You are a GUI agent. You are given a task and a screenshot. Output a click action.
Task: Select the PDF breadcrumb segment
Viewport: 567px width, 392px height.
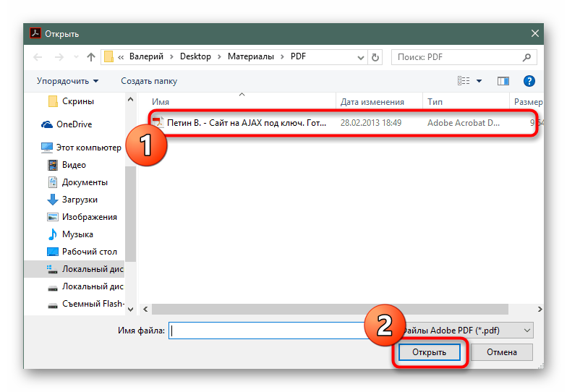[298, 56]
